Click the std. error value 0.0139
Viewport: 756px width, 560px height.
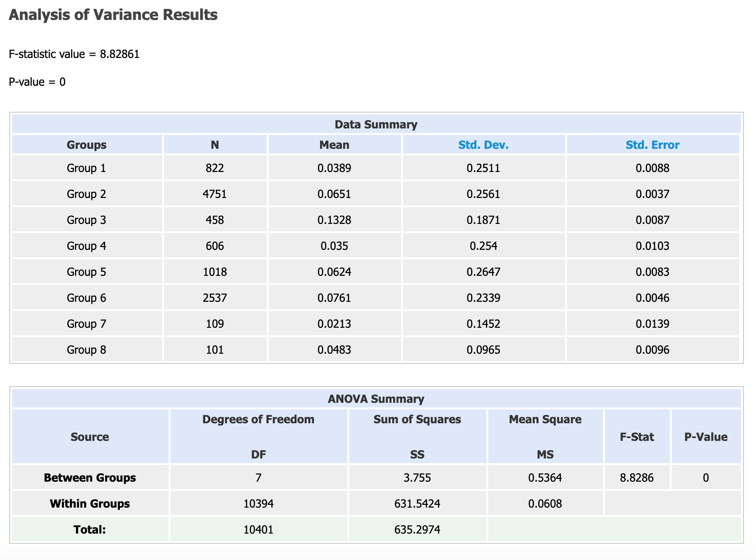653,324
